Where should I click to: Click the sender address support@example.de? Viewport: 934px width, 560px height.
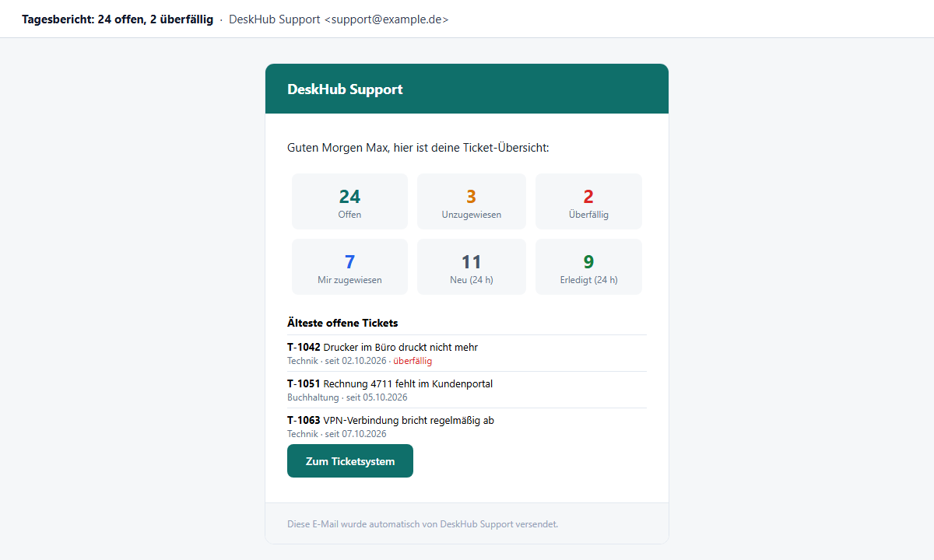(x=386, y=19)
